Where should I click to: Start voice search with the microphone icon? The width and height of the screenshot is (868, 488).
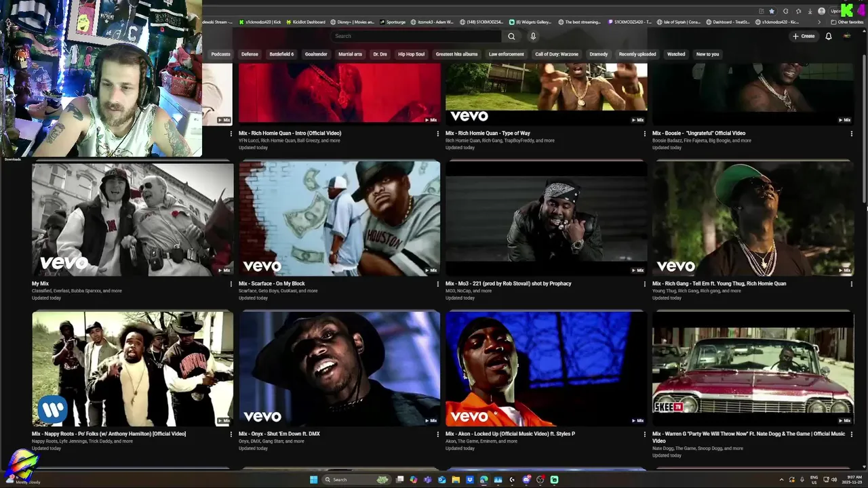533,36
